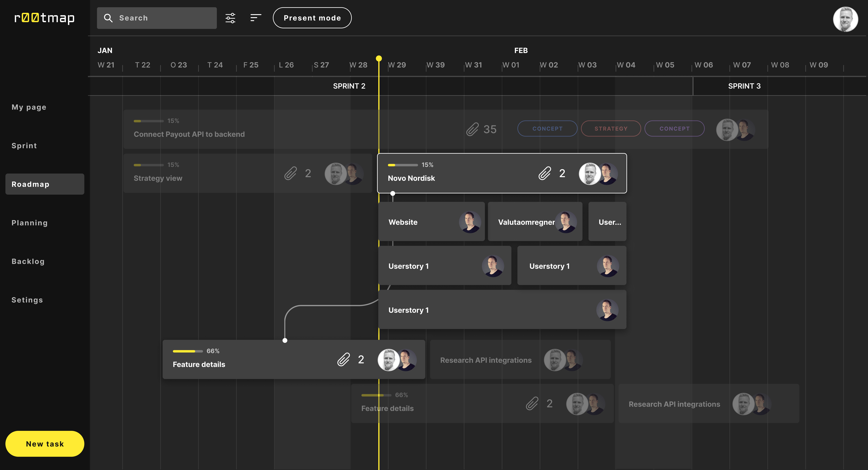Open the Website task card

tap(431, 221)
